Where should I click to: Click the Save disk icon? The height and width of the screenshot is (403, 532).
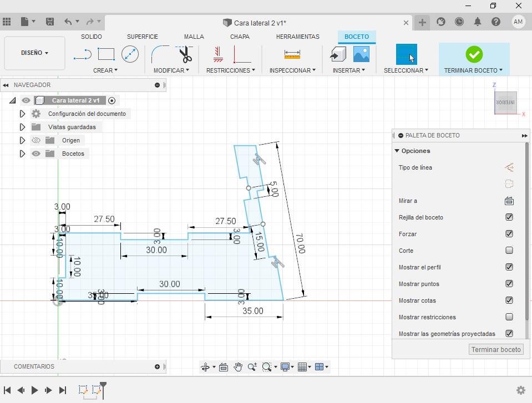click(x=50, y=22)
